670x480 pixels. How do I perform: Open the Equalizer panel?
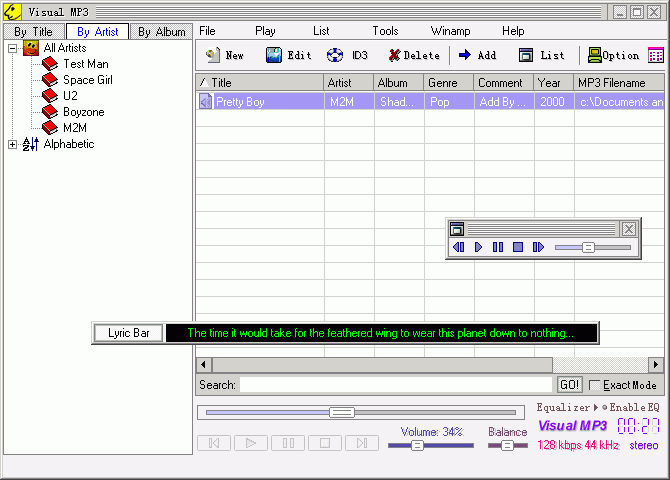565,408
